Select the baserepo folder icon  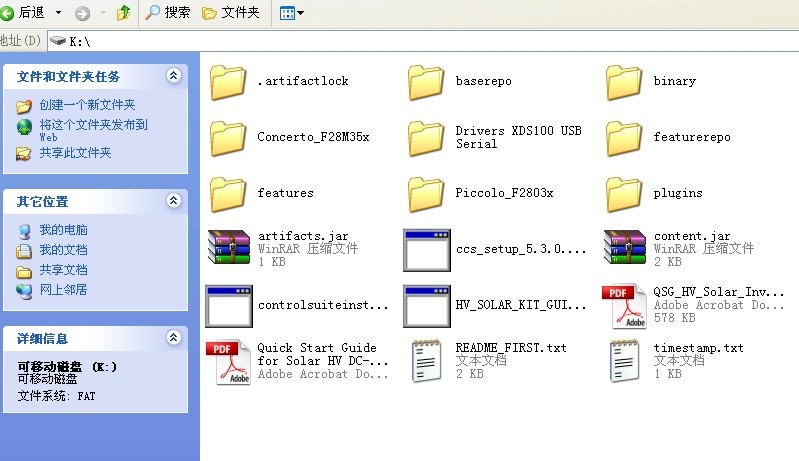click(426, 82)
